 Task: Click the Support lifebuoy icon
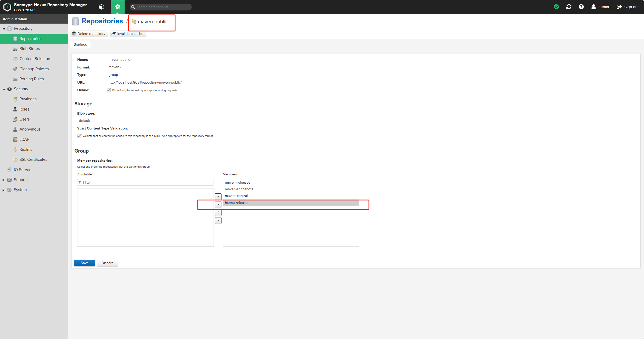9,180
